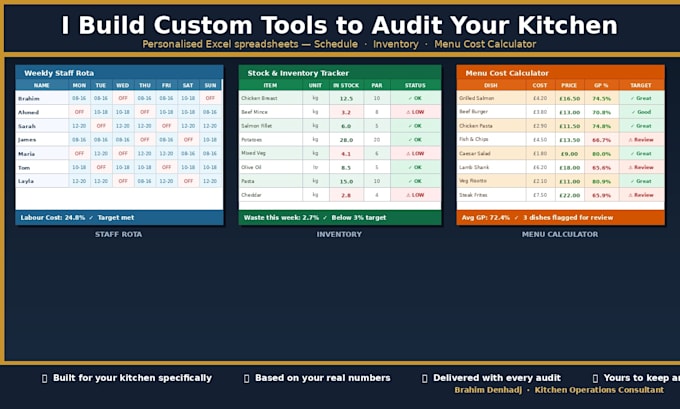Click 'Brahim Denhadj · Kitchen Operations Consultant' credit line
Screen dimensions: 680x409
559,390
